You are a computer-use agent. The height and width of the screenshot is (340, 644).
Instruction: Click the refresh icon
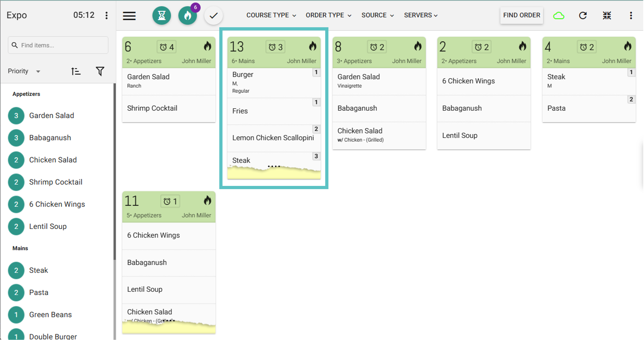click(583, 16)
